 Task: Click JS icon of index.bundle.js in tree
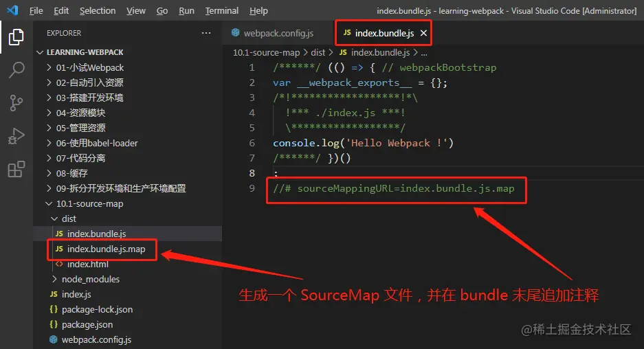tap(59, 234)
